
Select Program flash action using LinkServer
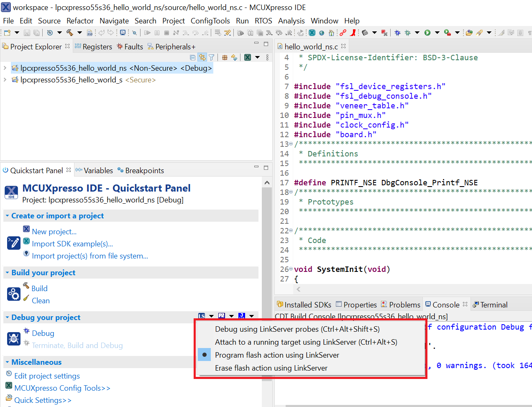tap(277, 355)
